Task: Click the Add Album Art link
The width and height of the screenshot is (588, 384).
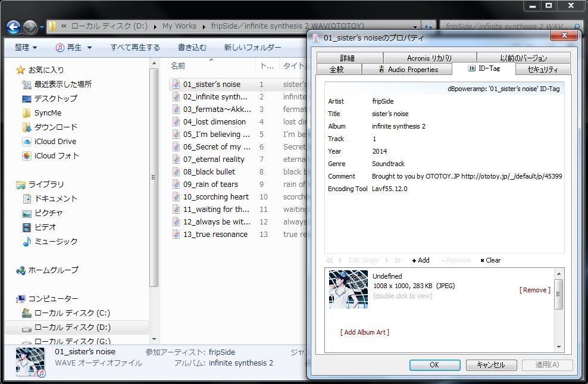Action: [x=365, y=332]
